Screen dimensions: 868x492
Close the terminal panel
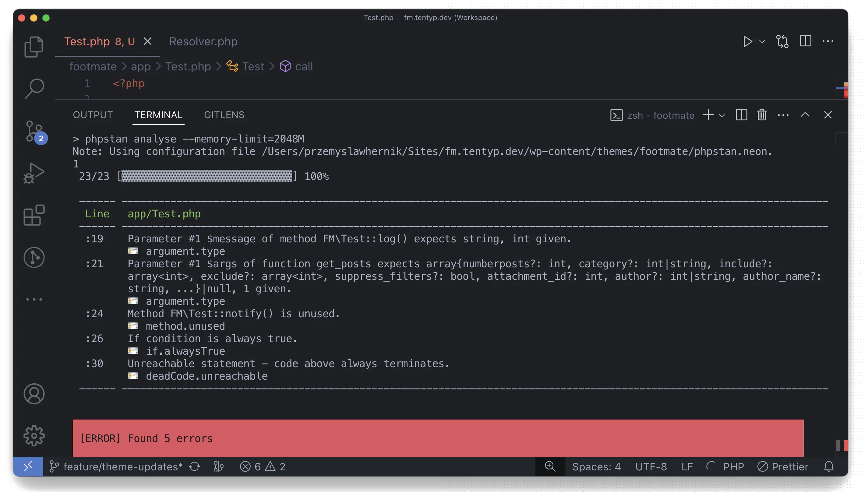coord(828,115)
